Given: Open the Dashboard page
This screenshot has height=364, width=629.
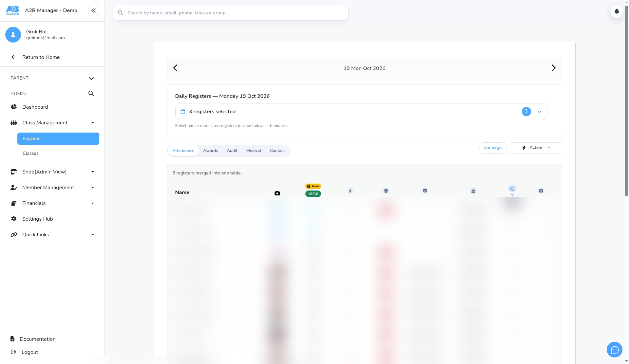Looking at the screenshot, I should [x=35, y=107].
